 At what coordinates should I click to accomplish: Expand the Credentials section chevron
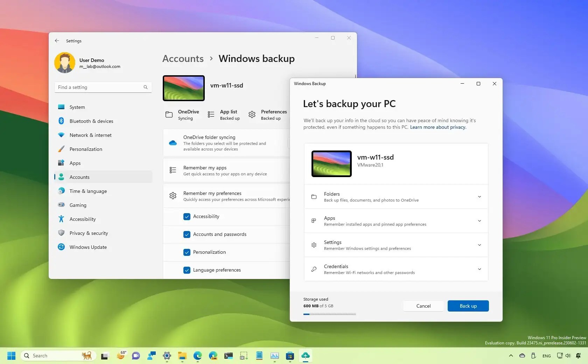tap(479, 269)
